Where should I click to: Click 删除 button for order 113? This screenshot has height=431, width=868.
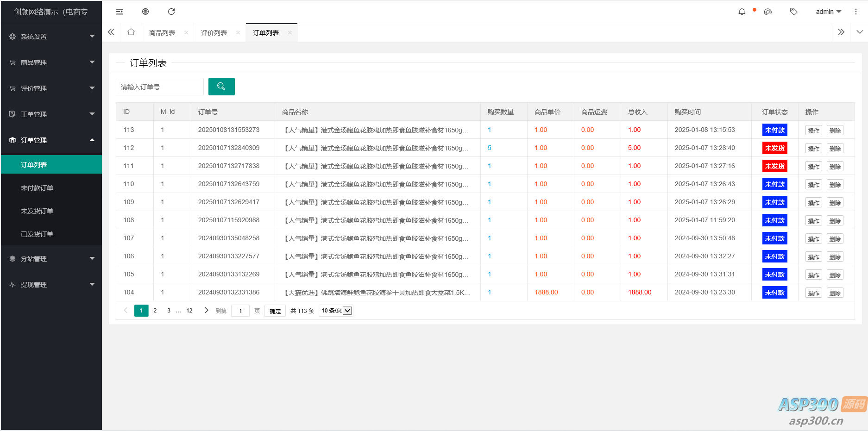[835, 131]
